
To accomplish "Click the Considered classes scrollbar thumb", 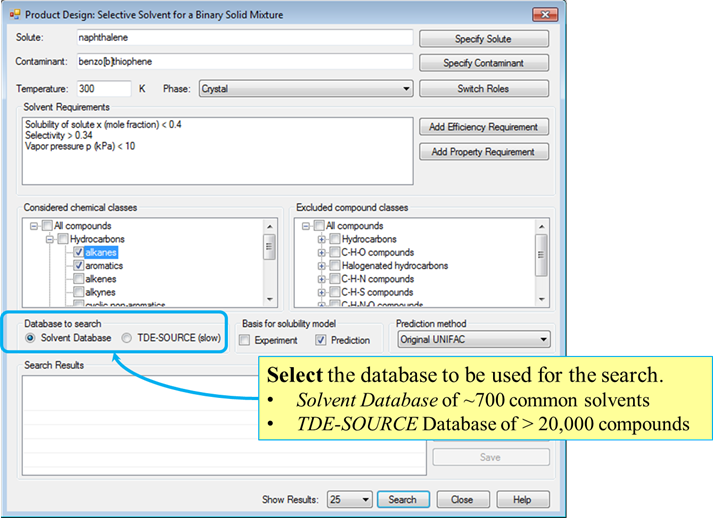I will click(x=269, y=246).
